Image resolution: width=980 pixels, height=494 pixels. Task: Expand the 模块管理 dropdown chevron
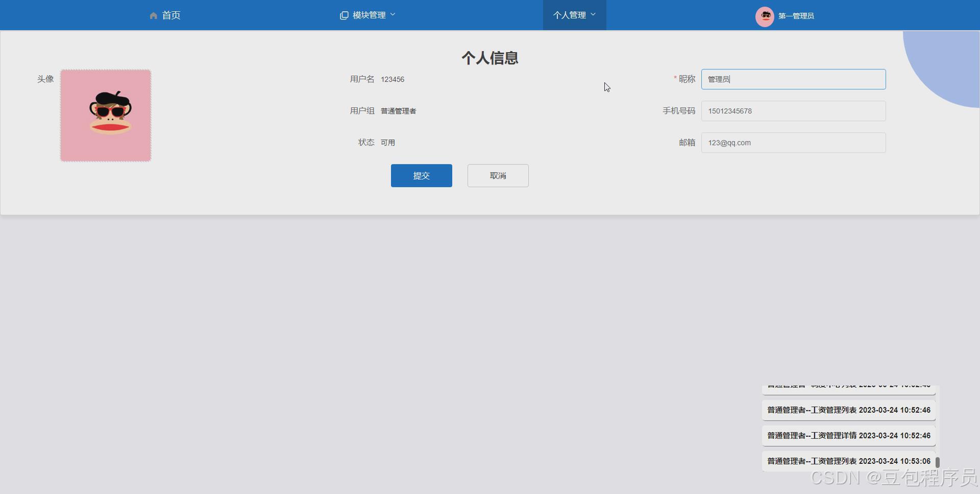pyautogui.click(x=393, y=14)
